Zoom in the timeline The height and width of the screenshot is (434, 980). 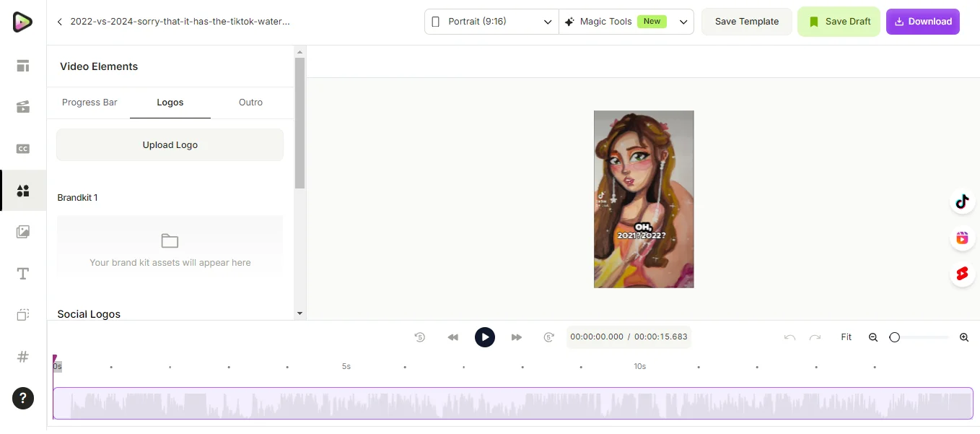coord(964,337)
